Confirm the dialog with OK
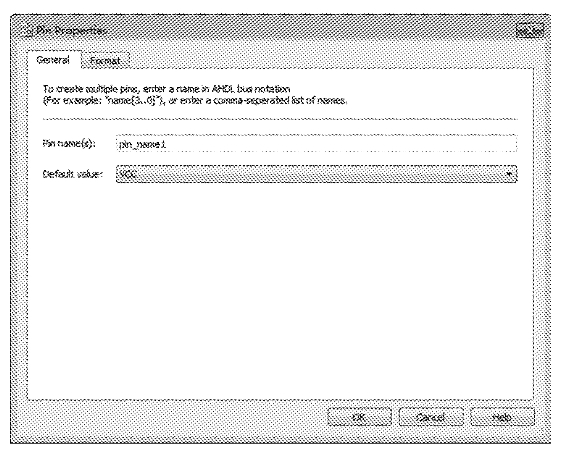 (x=359, y=417)
